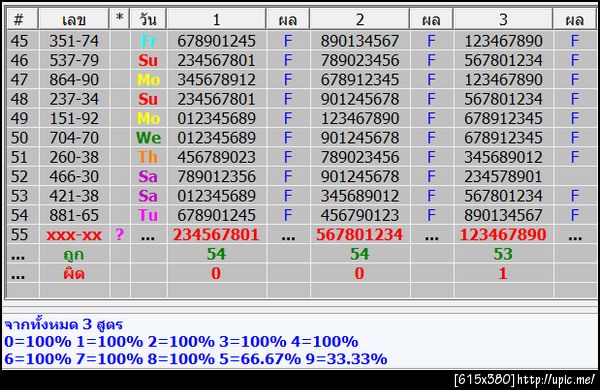Select the 'Sa' day in row 52
The width and height of the screenshot is (600, 390).
coord(148,176)
